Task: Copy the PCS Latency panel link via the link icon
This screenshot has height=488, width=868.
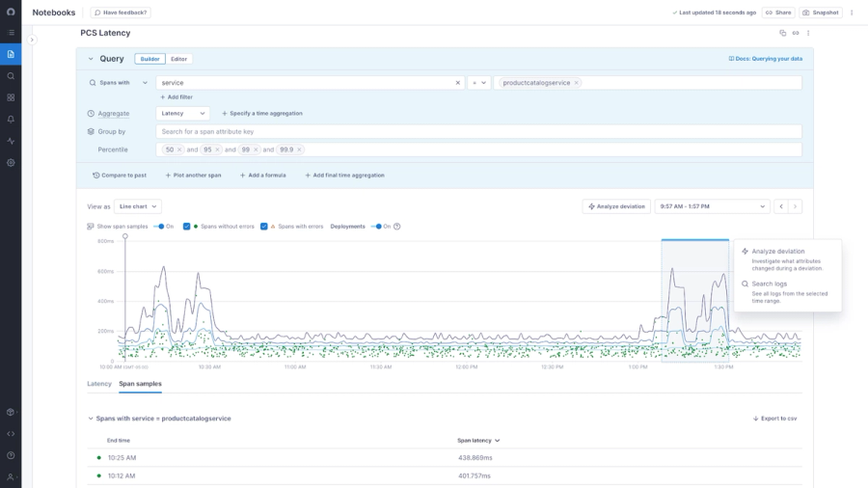Action: [796, 33]
